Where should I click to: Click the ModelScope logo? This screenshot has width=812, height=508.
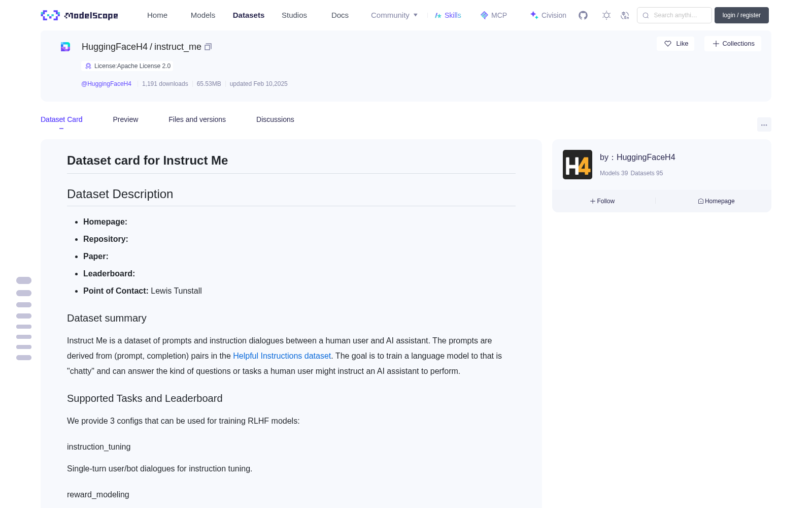pos(79,15)
